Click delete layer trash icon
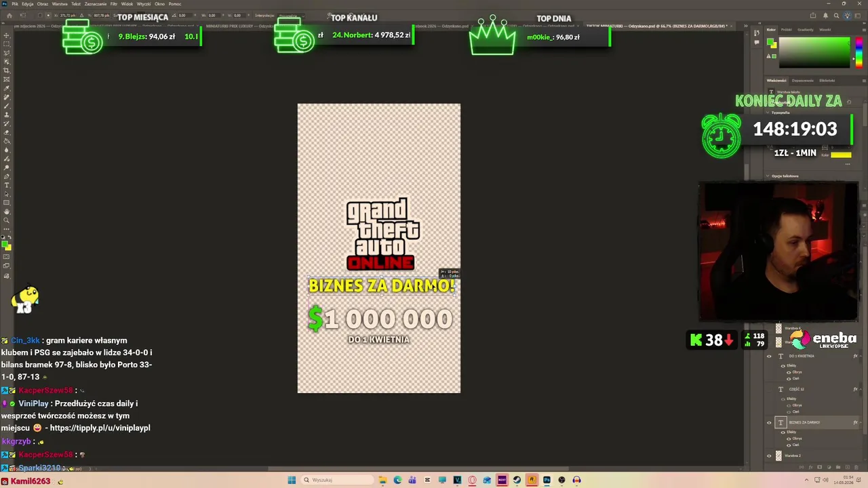The width and height of the screenshot is (868, 488). coord(856,467)
